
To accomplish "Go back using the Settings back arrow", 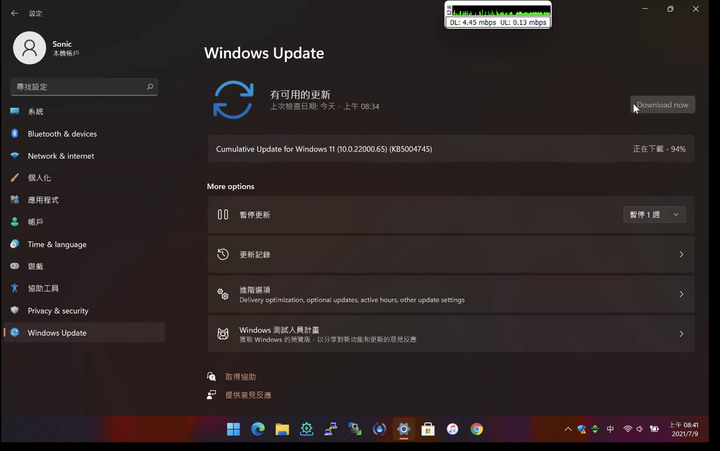I will pos(14,13).
